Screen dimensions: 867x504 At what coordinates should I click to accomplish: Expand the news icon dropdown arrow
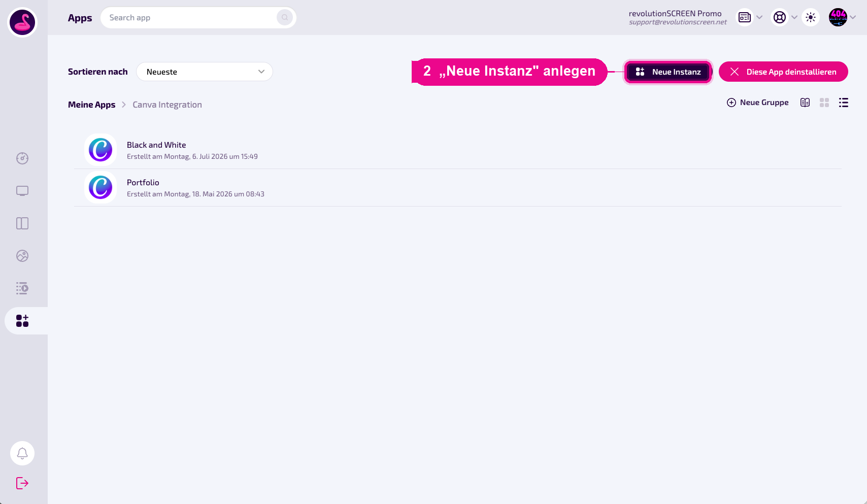[759, 17]
